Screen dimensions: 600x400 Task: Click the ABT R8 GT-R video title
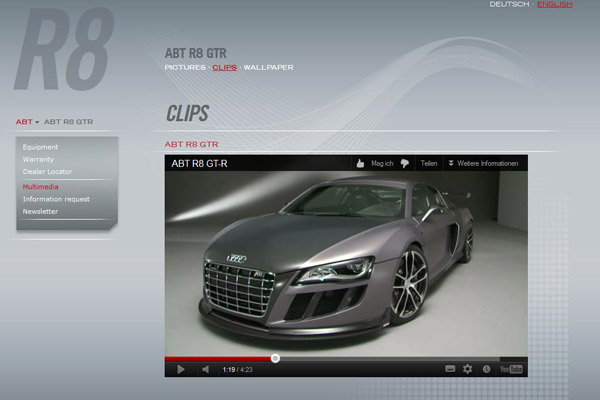point(200,163)
